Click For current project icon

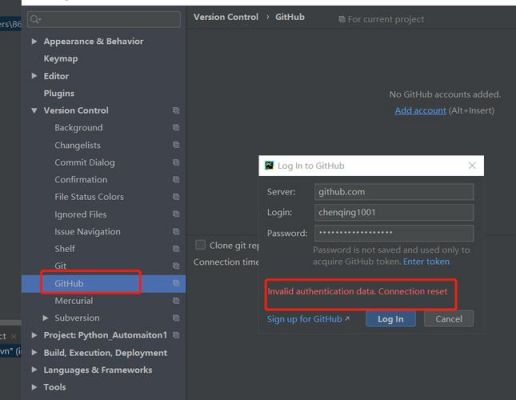(x=341, y=20)
